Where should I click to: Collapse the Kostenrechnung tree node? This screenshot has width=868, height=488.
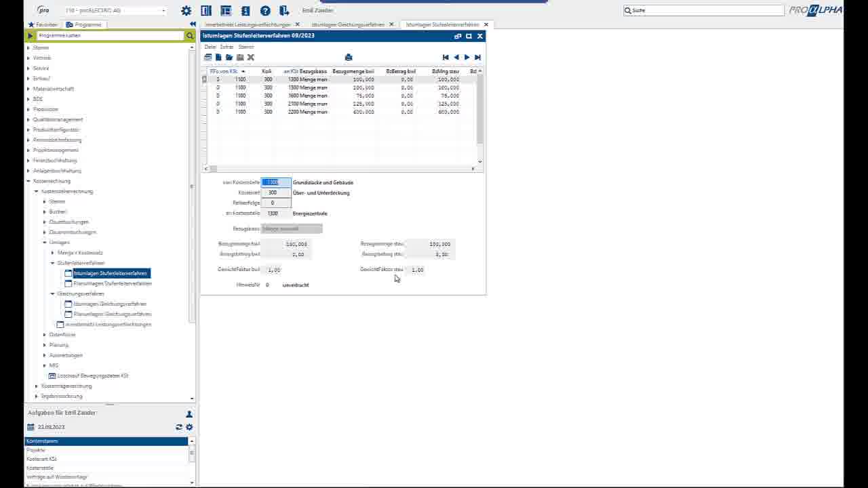(28, 181)
